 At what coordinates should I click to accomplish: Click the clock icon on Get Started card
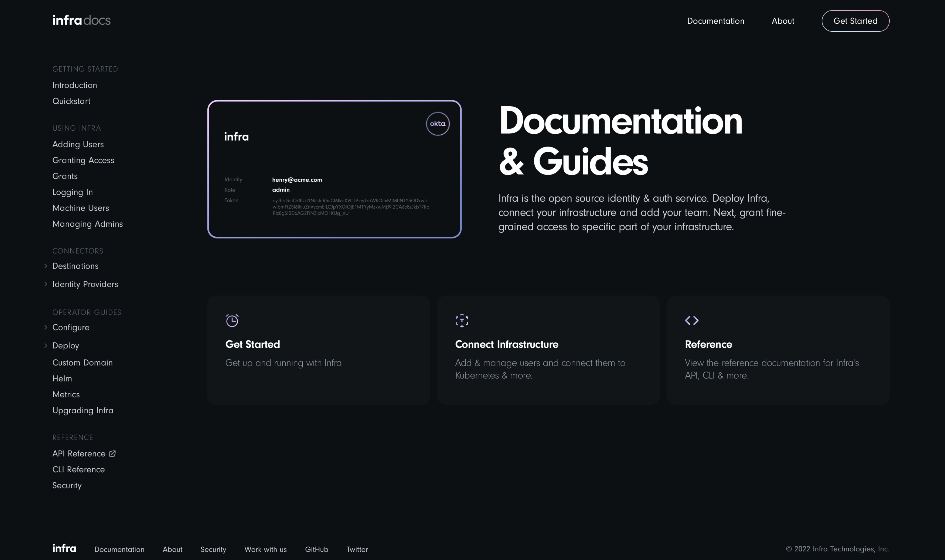point(232,320)
